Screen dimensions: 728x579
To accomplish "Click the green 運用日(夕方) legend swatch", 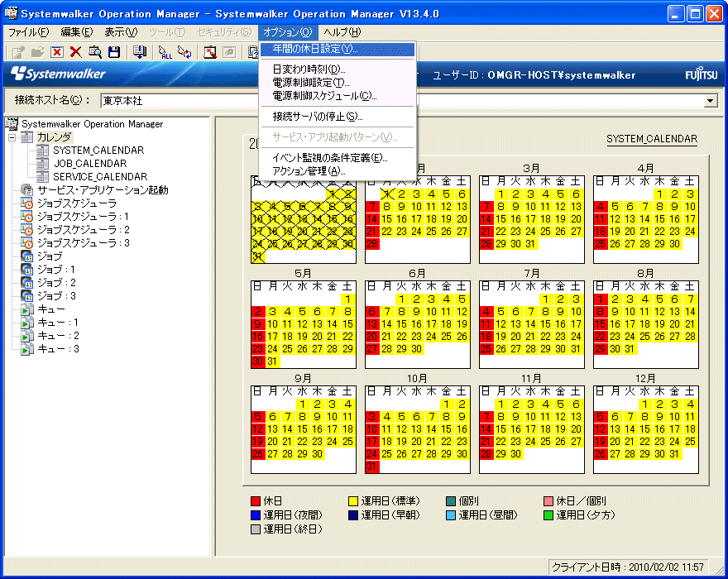I will click(548, 515).
